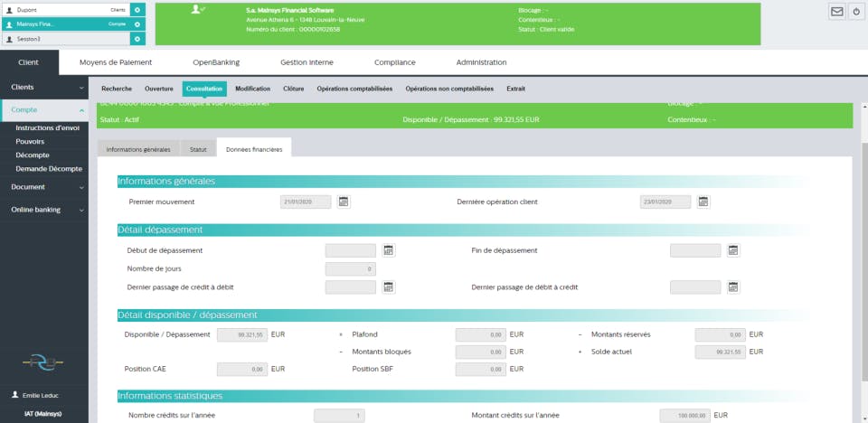This screenshot has height=423, width=868.
Task: Switch to the Informations générales tab
Action: click(138, 149)
